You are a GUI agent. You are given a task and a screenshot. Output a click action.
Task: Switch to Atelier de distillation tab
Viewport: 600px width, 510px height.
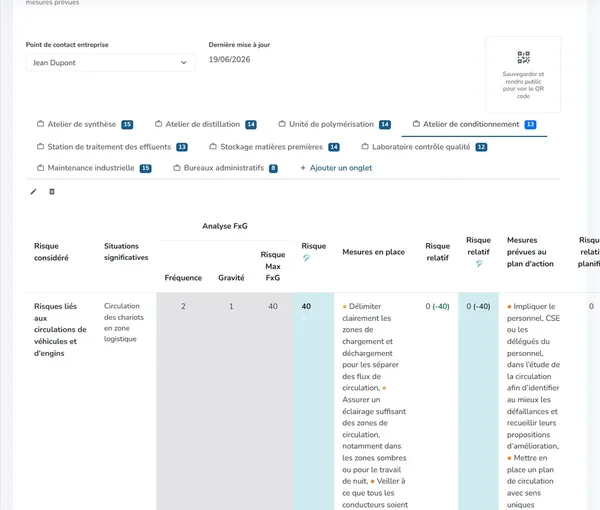click(x=205, y=124)
